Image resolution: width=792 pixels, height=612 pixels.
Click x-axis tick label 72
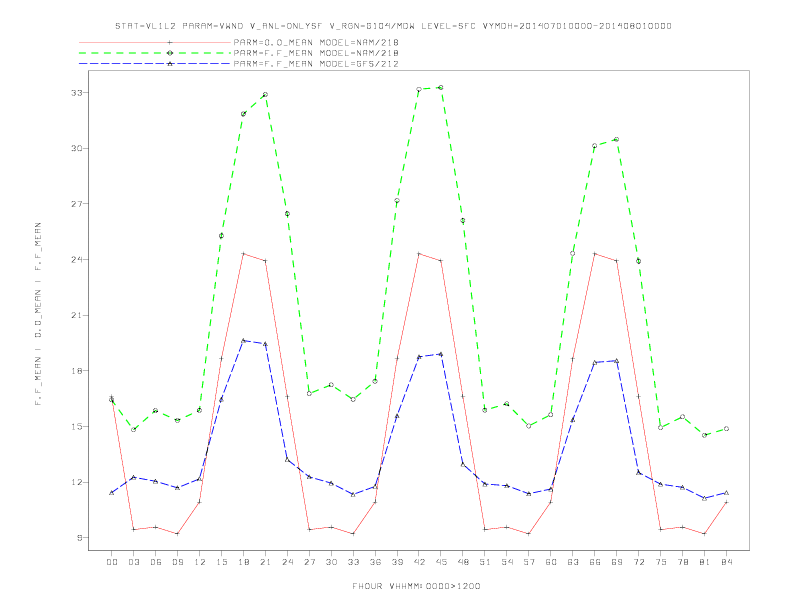(x=638, y=562)
